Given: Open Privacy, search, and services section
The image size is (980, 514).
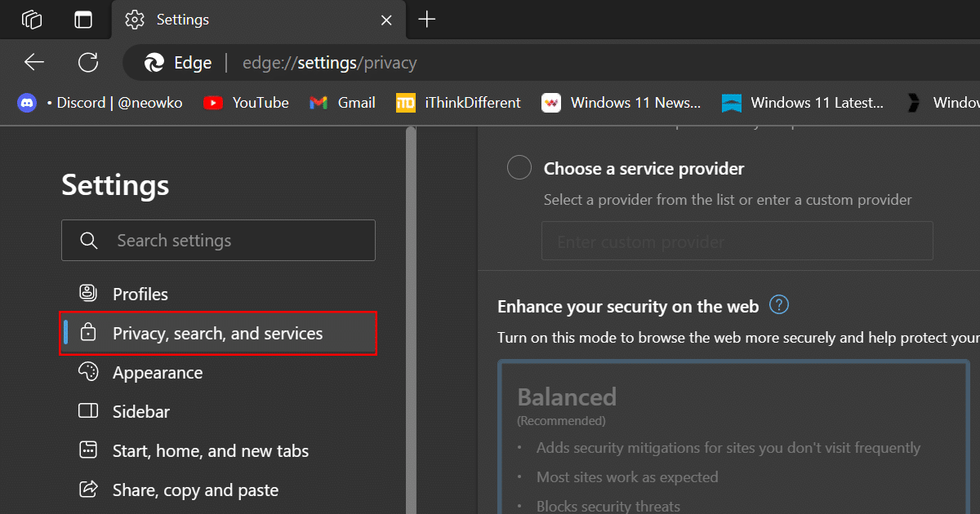Looking at the screenshot, I should point(217,333).
